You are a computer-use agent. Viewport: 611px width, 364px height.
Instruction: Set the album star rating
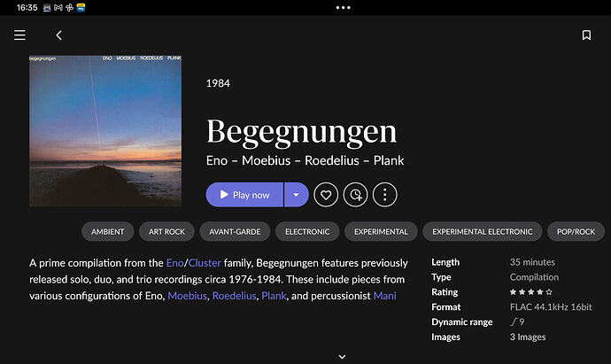point(531,291)
